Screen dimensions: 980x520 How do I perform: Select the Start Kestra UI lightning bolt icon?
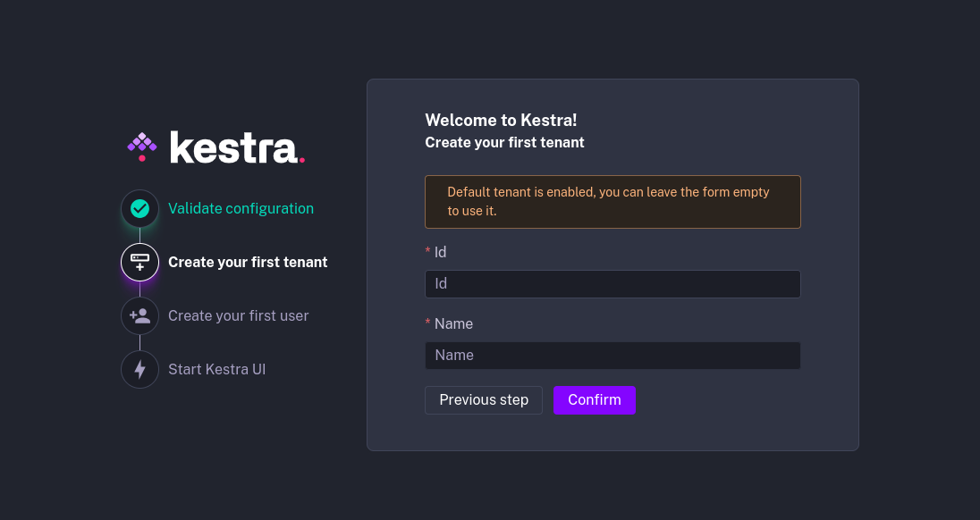139,369
